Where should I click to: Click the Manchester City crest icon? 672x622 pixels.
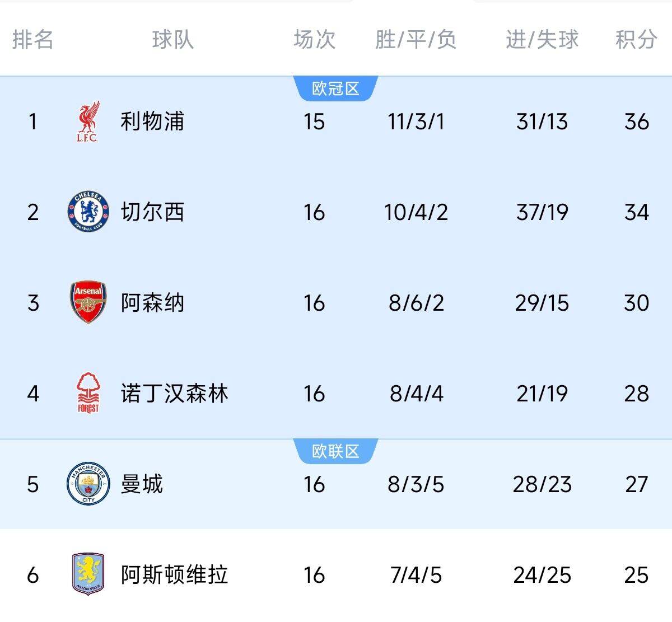tap(88, 484)
